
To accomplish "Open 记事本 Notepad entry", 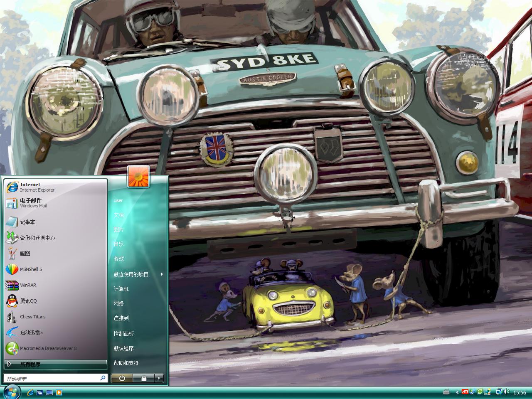I will (56, 222).
